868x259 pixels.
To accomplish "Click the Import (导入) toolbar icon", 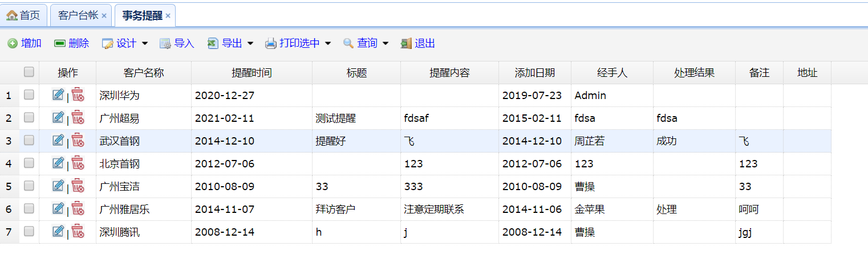I will click(x=165, y=43).
